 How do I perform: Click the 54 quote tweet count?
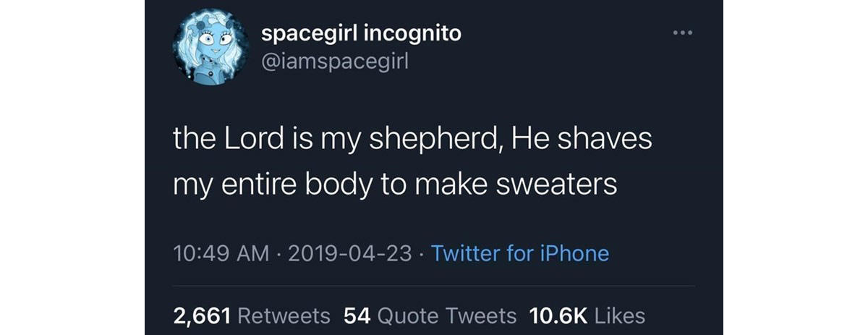pyautogui.click(x=357, y=315)
